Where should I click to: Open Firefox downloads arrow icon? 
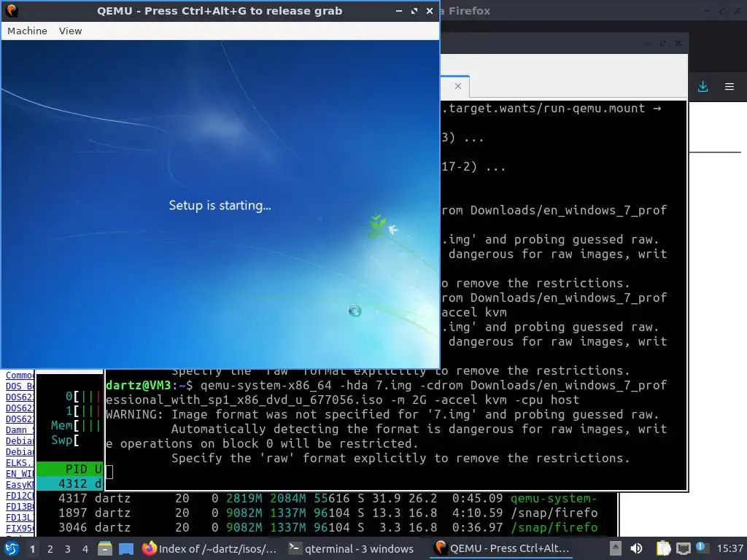pos(703,87)
